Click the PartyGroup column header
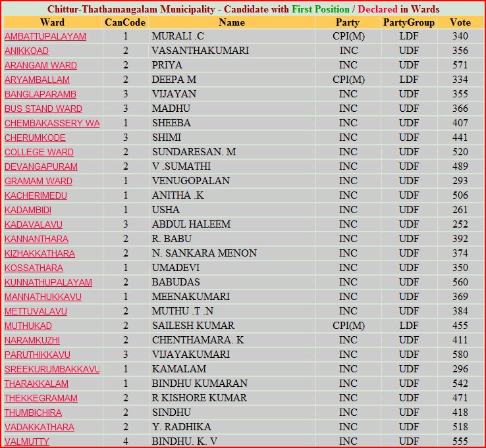Image resolution: width=486 pixels, height=448 pixels. 409,22
